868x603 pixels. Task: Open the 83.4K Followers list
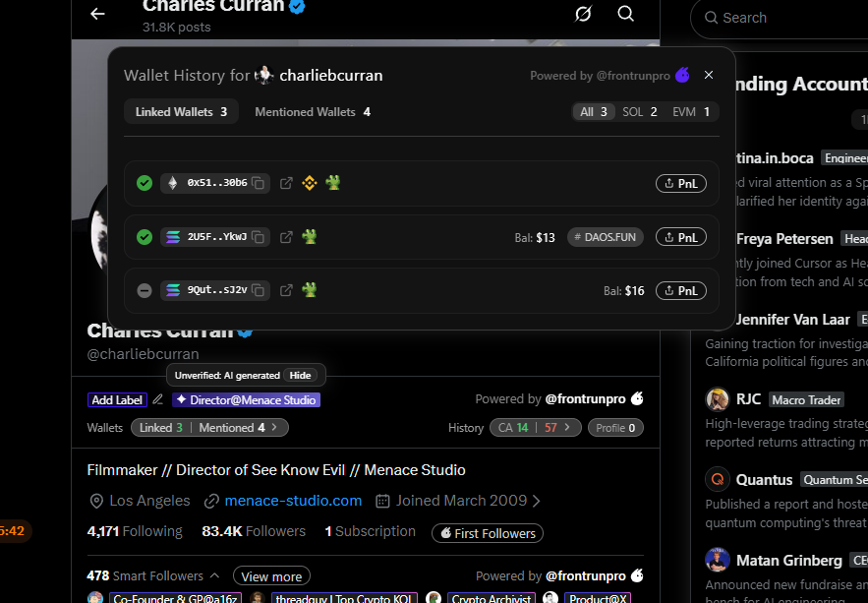254,531
